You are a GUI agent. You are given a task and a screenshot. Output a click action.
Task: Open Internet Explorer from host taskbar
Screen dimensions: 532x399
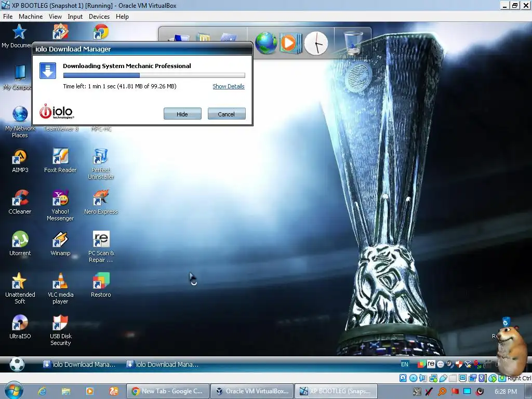point(42,391)
